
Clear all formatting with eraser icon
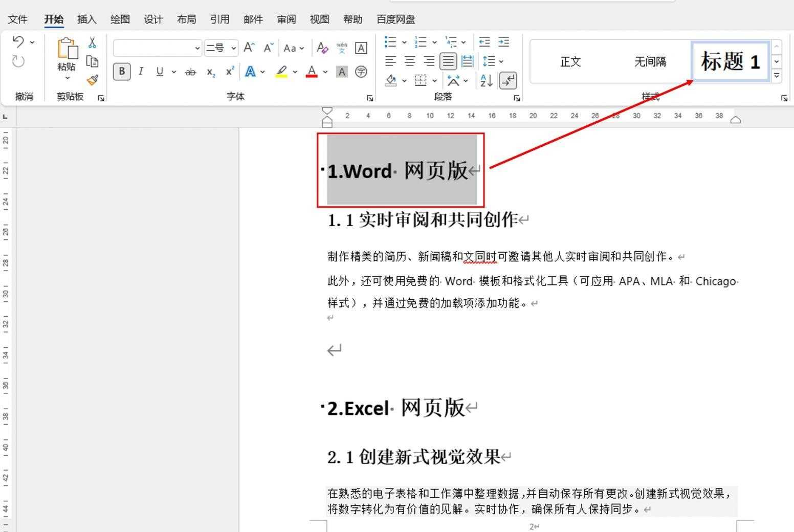(322, 48)
